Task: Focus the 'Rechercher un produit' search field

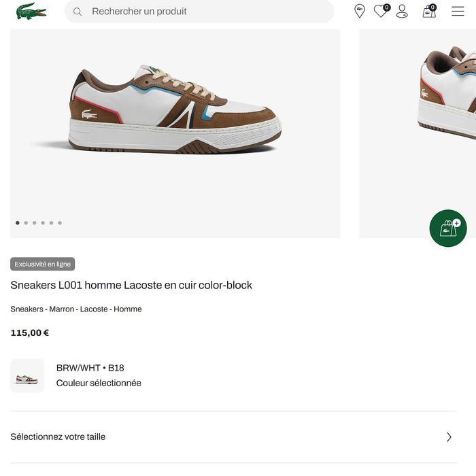Action: pyautogui.click(x=204, y=12)
